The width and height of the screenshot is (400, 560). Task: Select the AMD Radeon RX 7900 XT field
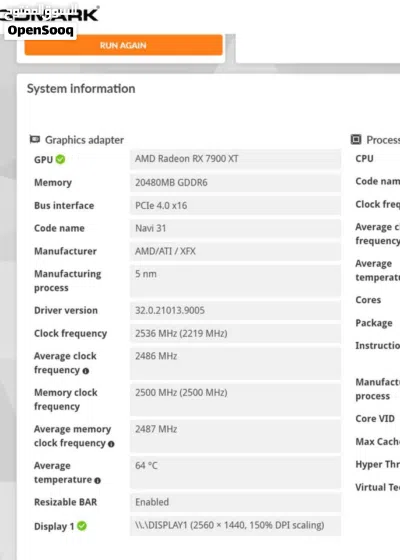(235, 159)
